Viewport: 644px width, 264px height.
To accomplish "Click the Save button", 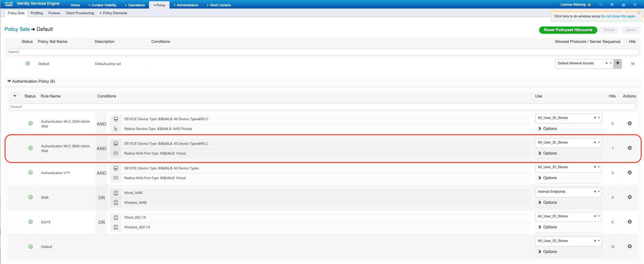I will tap(631, 30).
